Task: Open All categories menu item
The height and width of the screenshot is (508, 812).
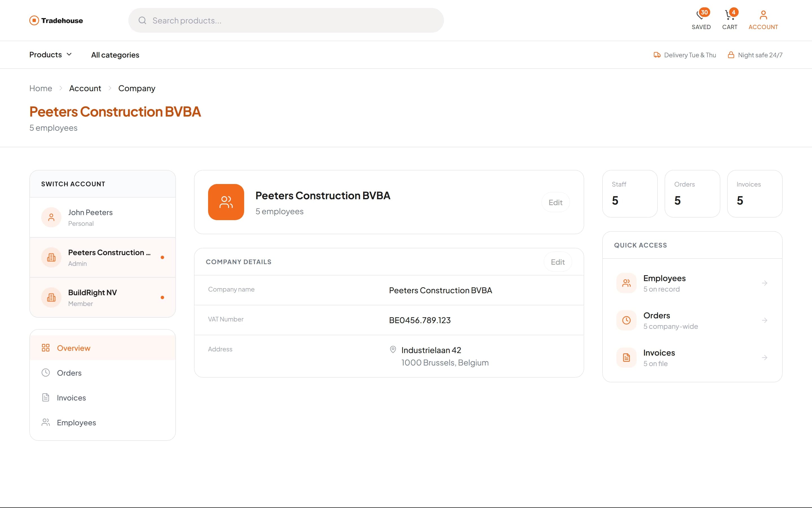Action: point(115,55)
